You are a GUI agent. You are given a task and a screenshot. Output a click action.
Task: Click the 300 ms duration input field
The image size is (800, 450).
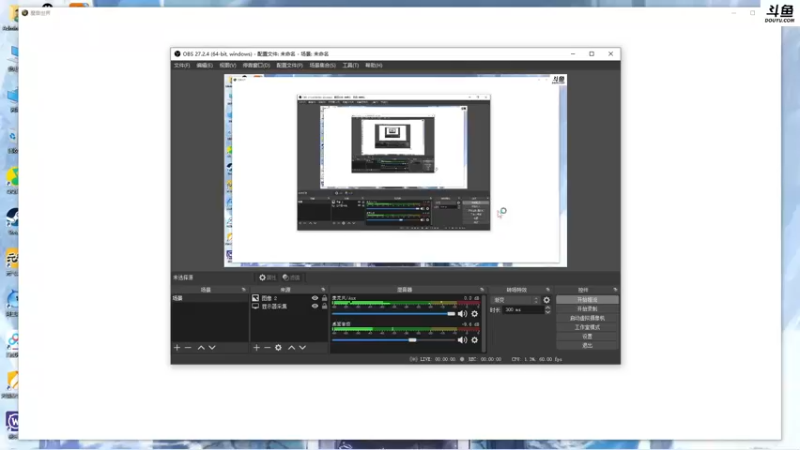pyautogui.click(x=523, y=310)
